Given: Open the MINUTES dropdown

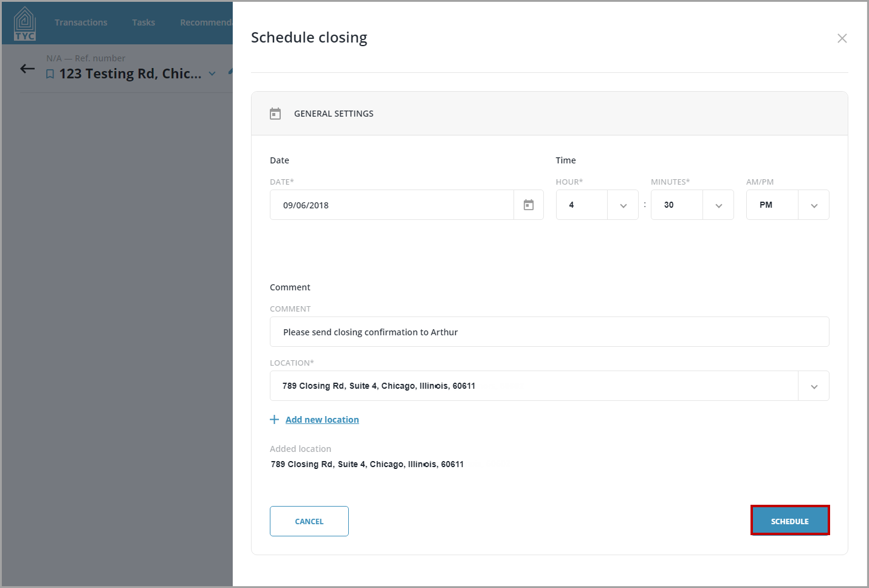Looking at the screenshot, I should (718, 205).
